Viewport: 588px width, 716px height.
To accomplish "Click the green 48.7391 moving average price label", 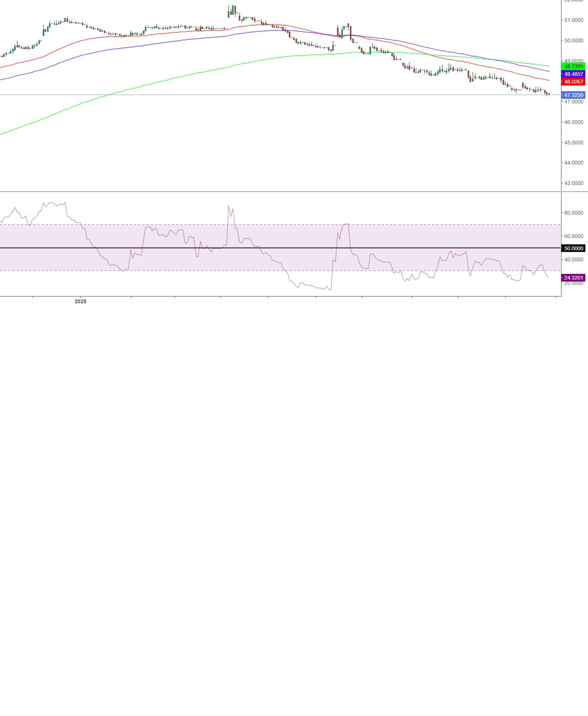I will [x=573, y=66].
